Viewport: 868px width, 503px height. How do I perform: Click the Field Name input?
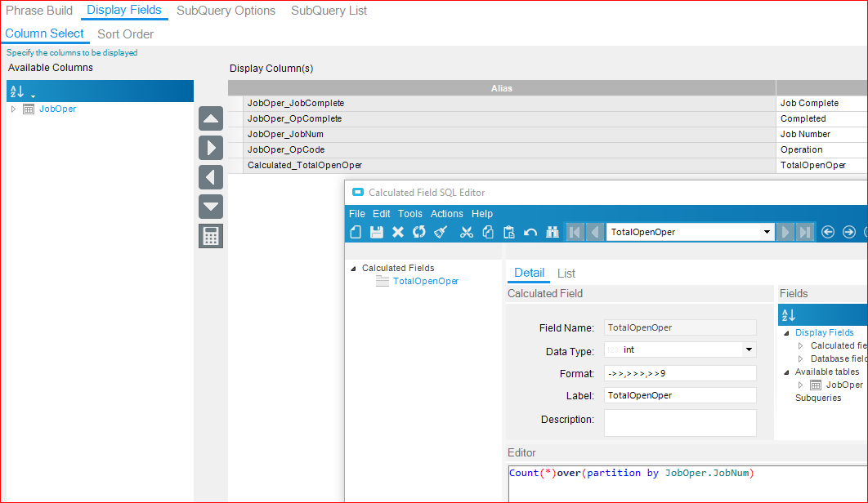[680, 327]
